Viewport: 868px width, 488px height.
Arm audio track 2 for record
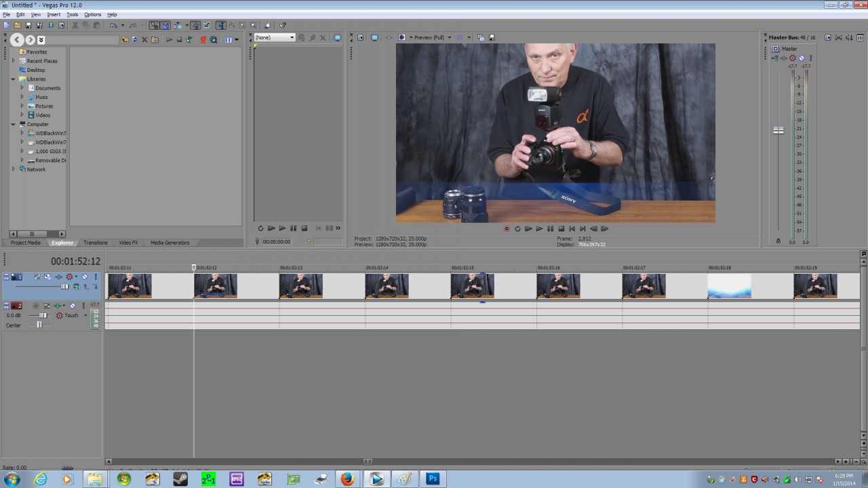tap(35, 306)
